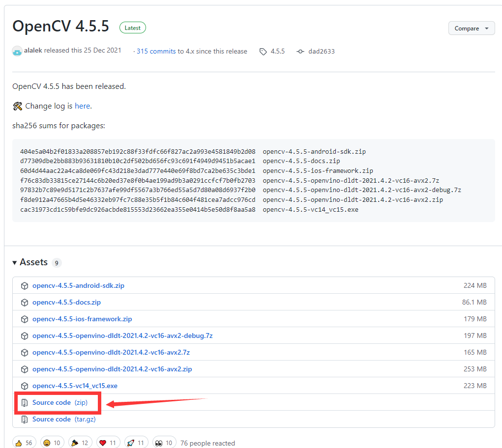502x448 pixels.
Task: Click the Latest release badge
Action: pos(133,28)
